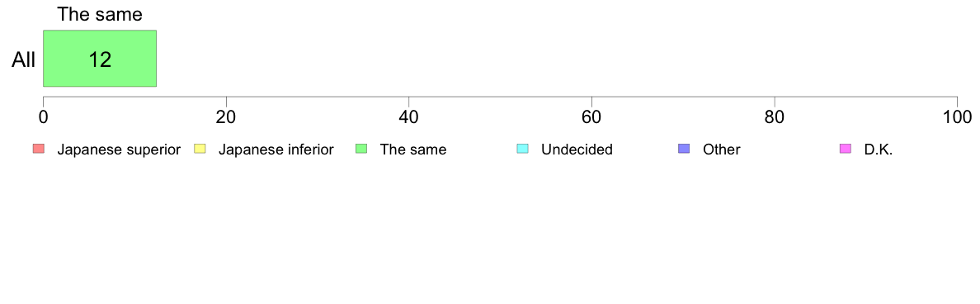This screenshot has height=304, width=980.
Task: Click the magenta D.K. legend swatch
Action: pos(846,149)
